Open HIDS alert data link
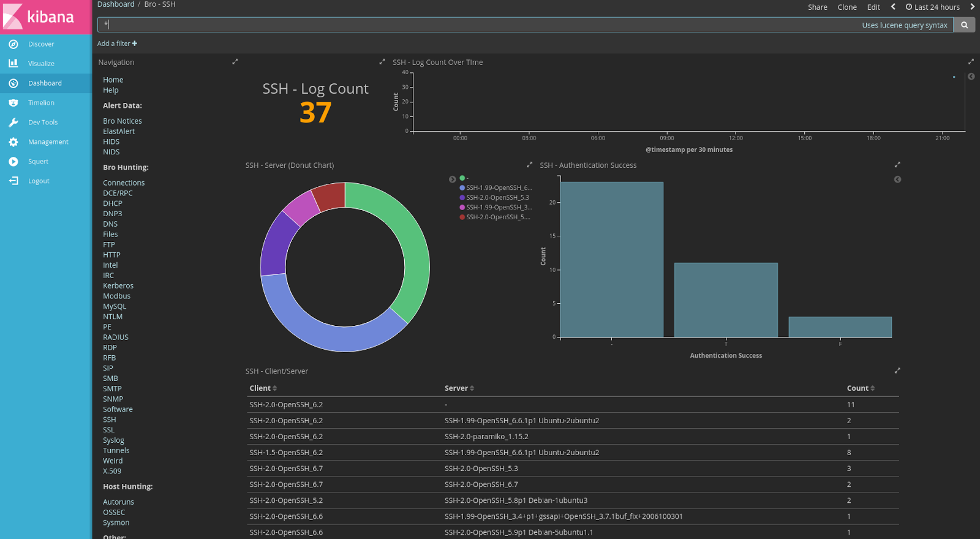Image resolution: width=980 pixels, height=539 pixels. (111, 142)
